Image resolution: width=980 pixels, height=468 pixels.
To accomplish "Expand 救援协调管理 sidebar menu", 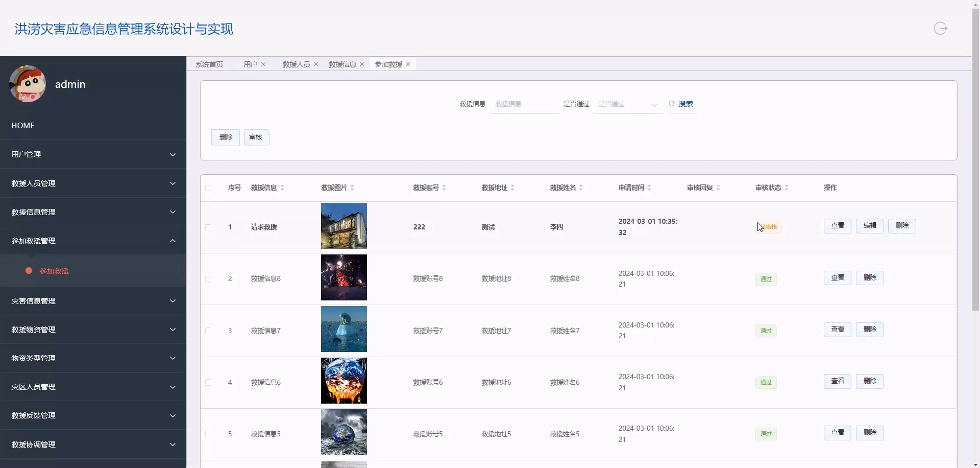I will pyautogui.click(x=93, y=444).
